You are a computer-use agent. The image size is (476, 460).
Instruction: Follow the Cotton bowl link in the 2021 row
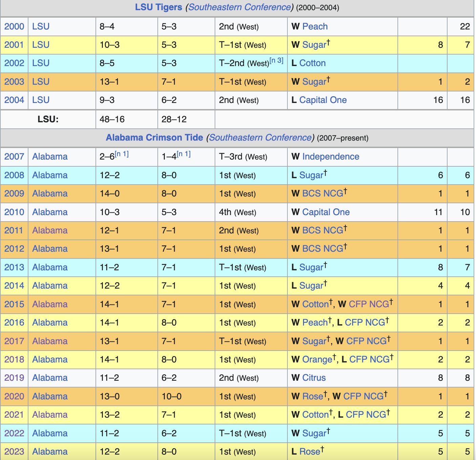(315, 415)
